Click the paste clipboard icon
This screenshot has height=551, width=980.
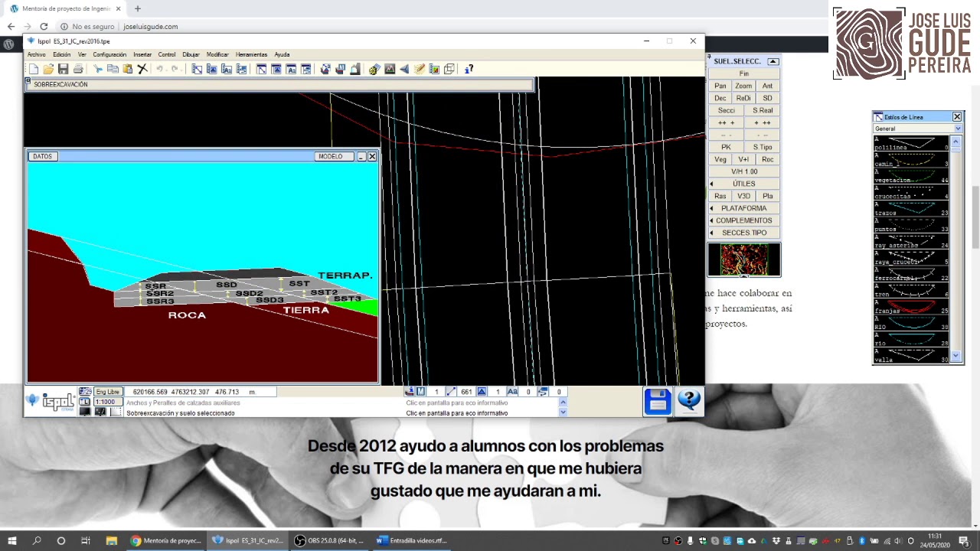coord(127,69)
